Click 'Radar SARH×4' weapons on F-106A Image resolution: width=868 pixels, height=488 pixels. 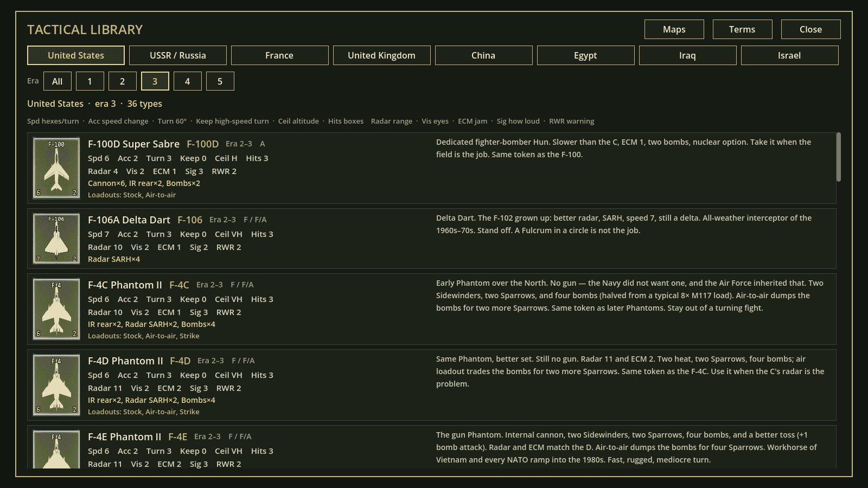[x=114, y=259]
